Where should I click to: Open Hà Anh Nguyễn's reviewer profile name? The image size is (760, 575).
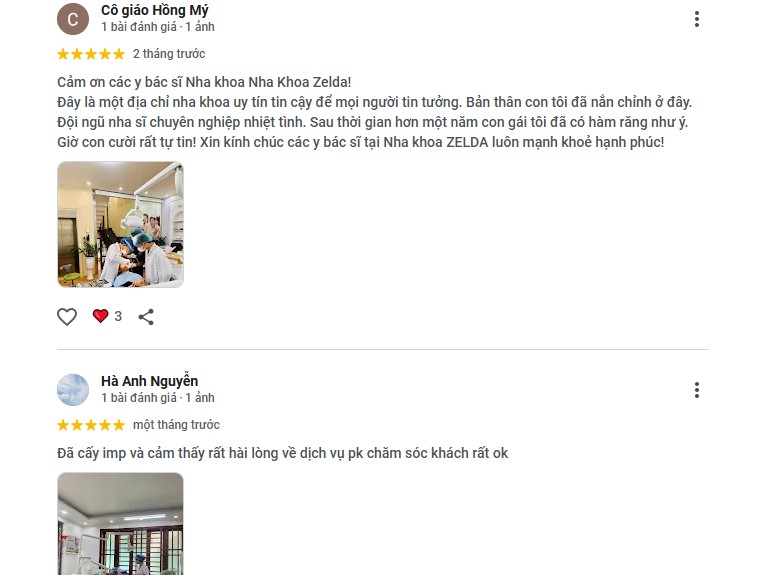(149, 382)
